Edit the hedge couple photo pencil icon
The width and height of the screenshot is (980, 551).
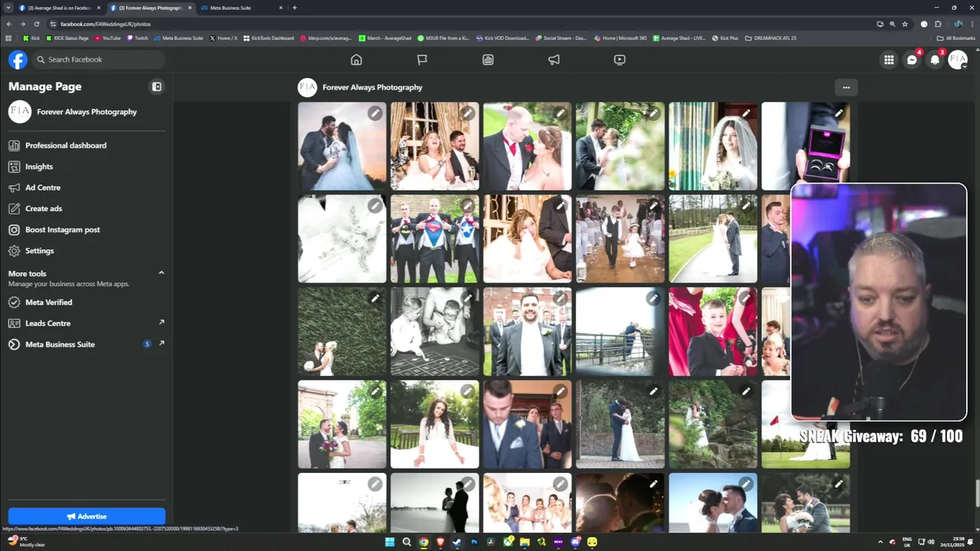374,298
